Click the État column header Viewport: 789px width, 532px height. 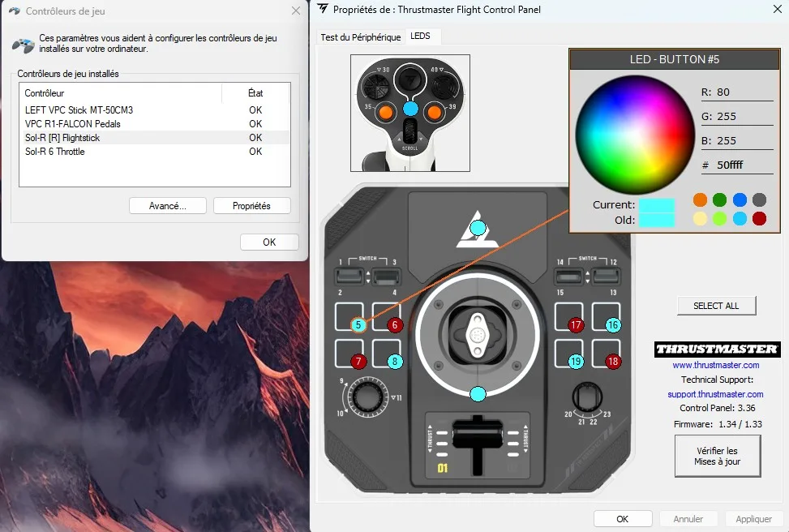[255, 93]
